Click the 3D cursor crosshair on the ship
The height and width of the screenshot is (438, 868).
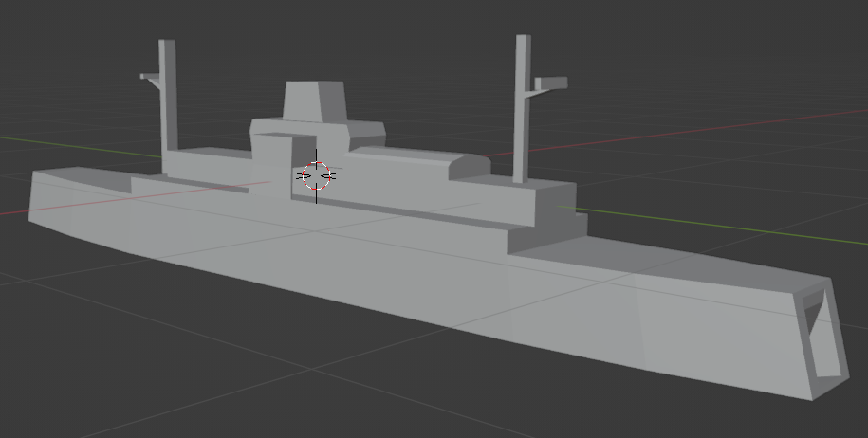316,176
